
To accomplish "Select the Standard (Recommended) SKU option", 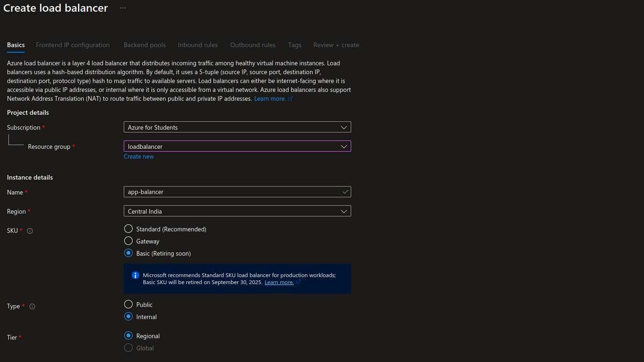I will coord(128,229).
